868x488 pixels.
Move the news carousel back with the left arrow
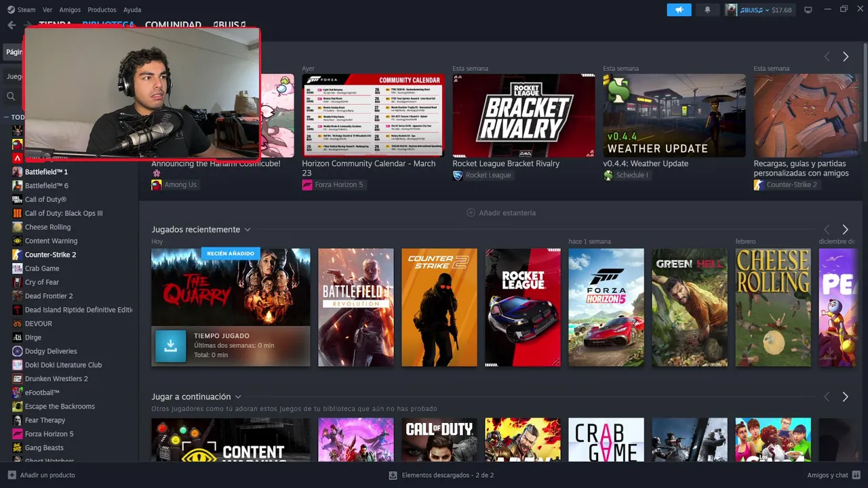click(x=827, y=57)
